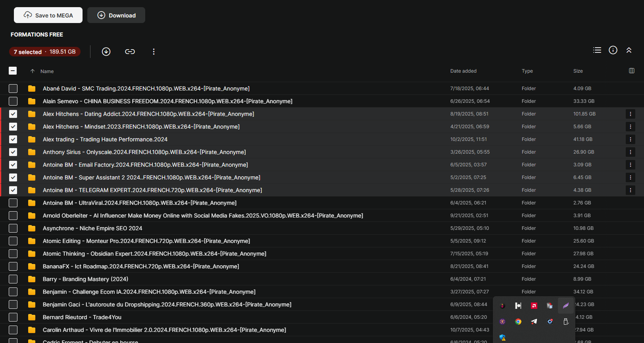Screen dimensions: 644x343
Task: Open options menu for TELEGRAM EXPERT row
Action: click(x=631, y=190)
